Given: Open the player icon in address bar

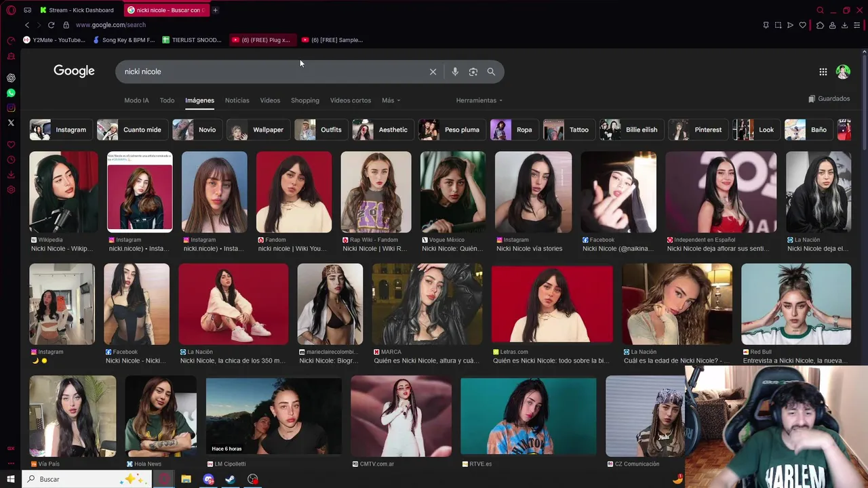Looking at the screenshot, I should pos(790,25).
